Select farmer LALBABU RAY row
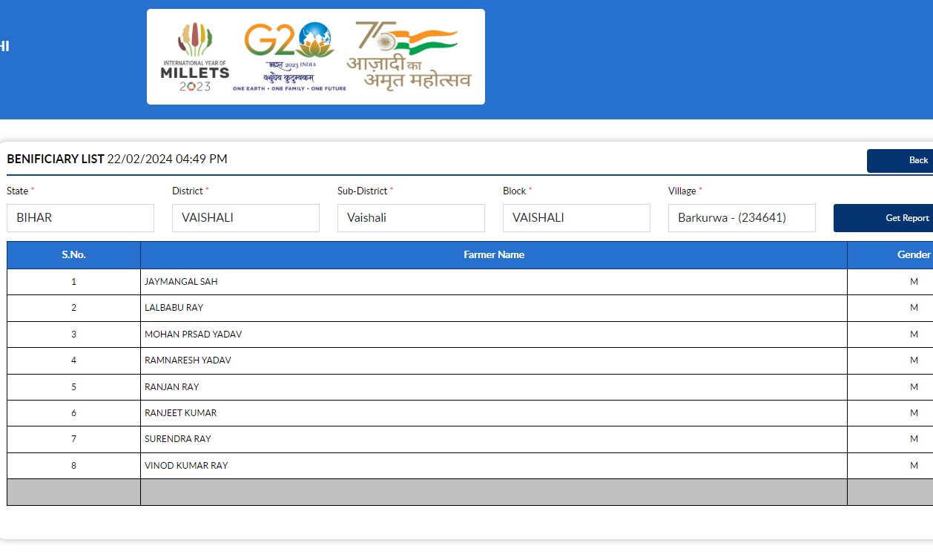Screen dimensions: 933x560 (174, 308)
